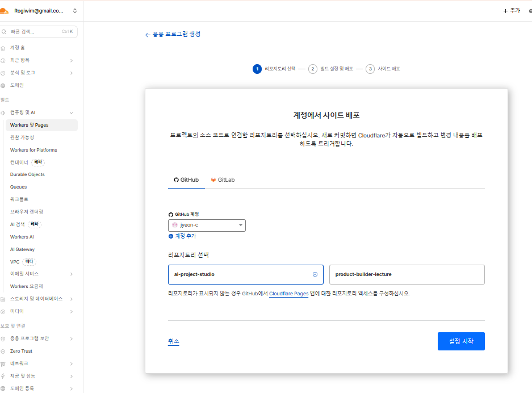Click the 취소 link

pyautogui.click(x=173, y=341)
